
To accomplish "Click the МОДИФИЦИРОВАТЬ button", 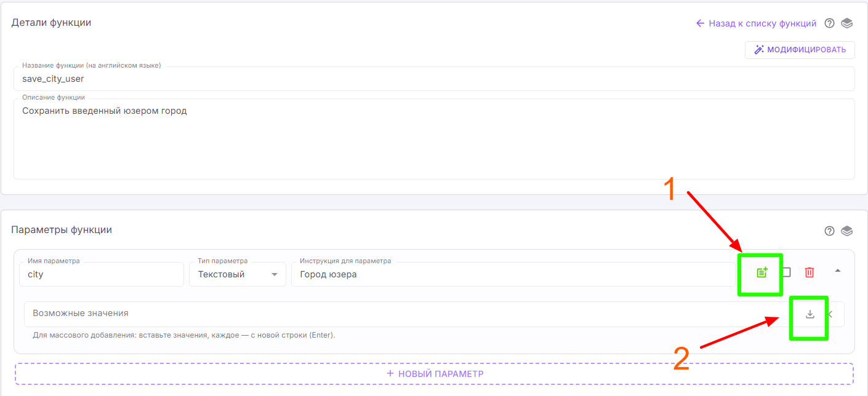I will coord(800,50).
